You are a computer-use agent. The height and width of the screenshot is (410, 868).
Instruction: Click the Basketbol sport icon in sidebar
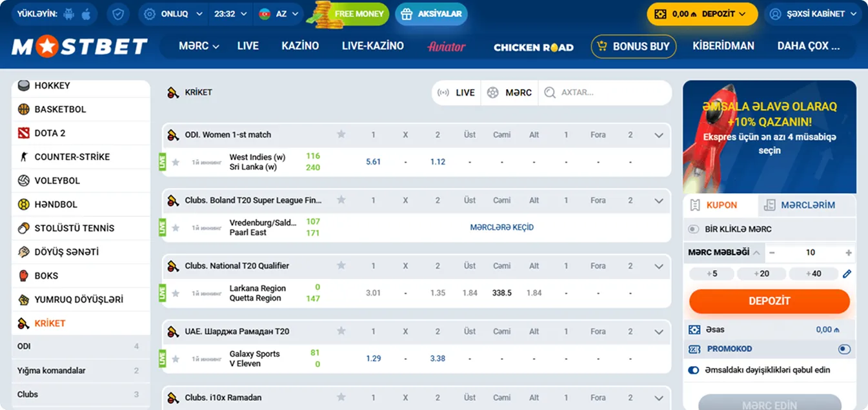click(24, 109)
